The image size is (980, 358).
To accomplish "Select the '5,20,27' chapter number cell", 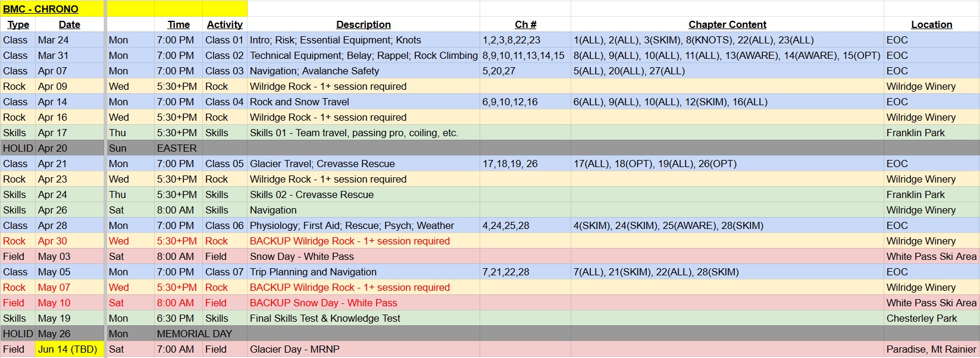I will coord(525,71).
